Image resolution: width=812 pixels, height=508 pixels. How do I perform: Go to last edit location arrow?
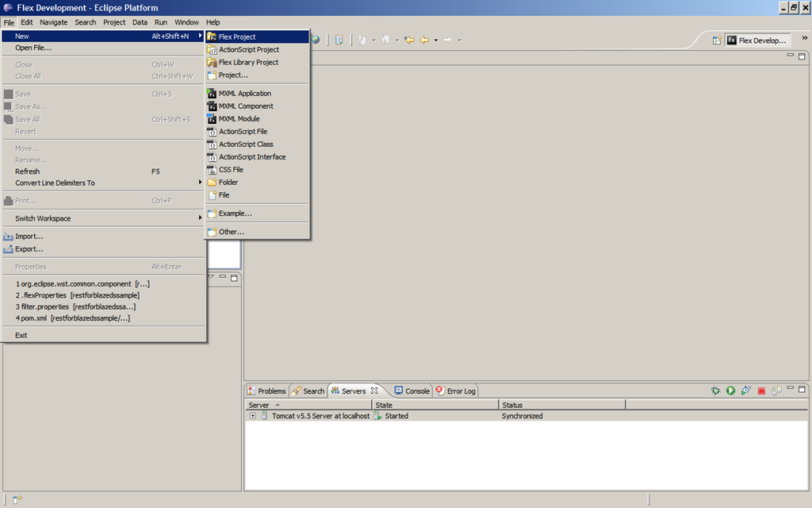point(409,40)
